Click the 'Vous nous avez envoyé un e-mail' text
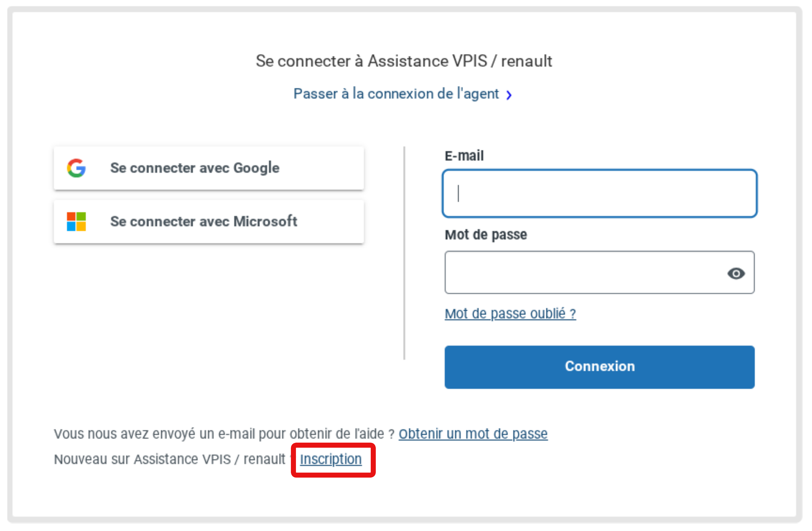 click(224, 434)
